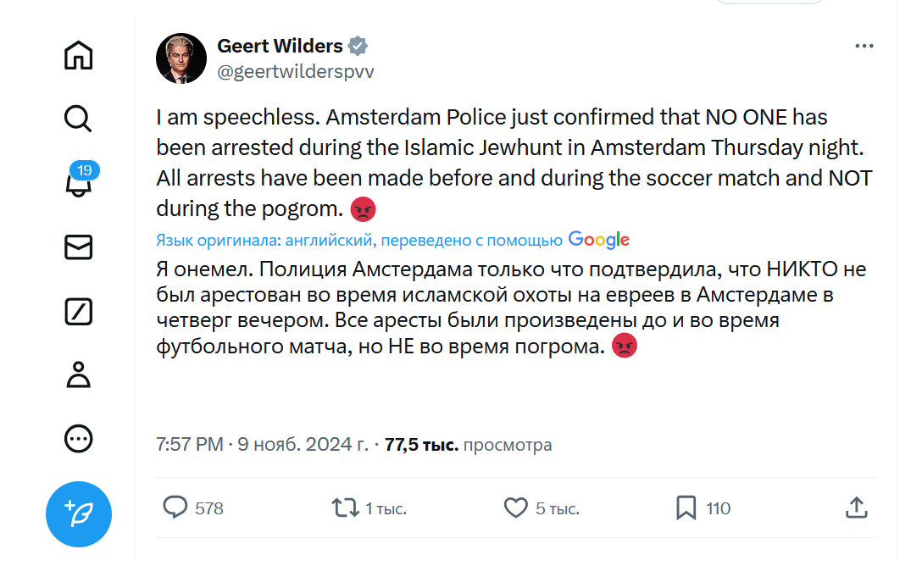Viewport: 911px width, 588px height.
Task: Repost the Geert Wilders tweet
Action: pyautogui.click(x=345, y=508)
